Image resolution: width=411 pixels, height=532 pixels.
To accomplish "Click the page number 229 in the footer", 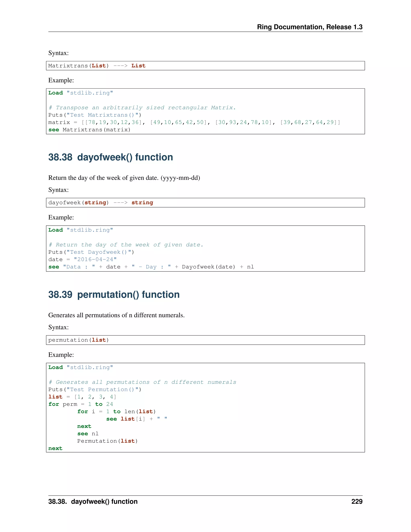I will coord(357,501).
